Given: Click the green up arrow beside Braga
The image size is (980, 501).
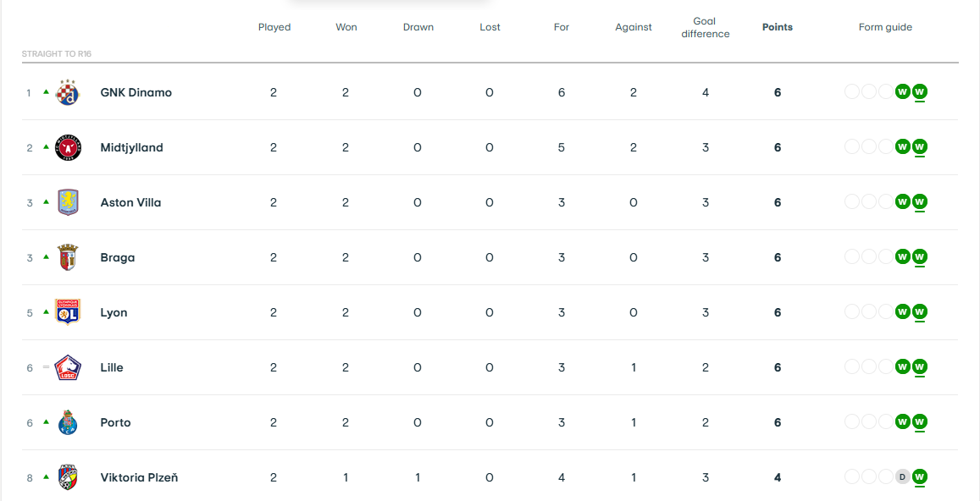Looking at the screenshot, I should (x=46, y=256).
